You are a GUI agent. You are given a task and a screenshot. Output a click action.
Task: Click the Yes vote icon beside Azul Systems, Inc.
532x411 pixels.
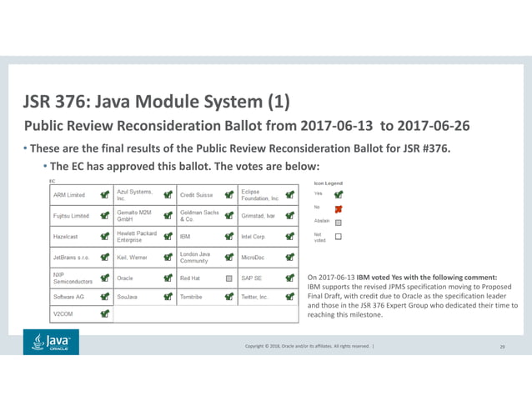pyautogui.click(x=168, y=194)
